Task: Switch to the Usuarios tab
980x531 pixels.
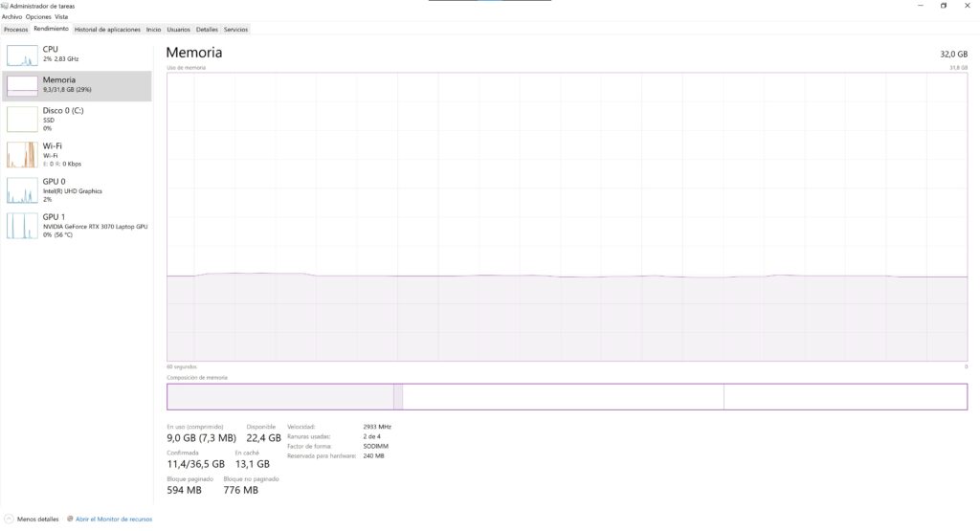Action: point(178,30)
